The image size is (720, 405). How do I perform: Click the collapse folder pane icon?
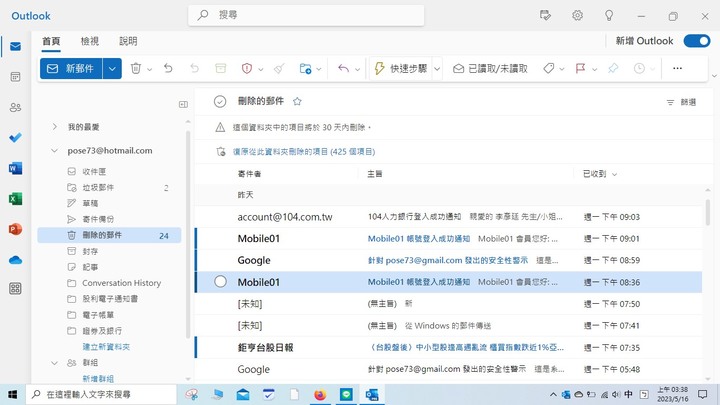[x=183, y=104]
